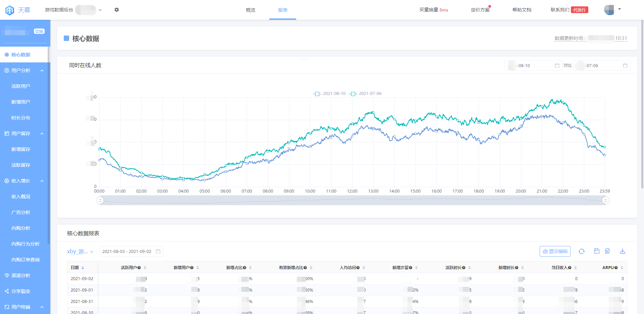Sort the table by 新增占比 column
This screenshot has height=314, width=644.
pos(251,268)
